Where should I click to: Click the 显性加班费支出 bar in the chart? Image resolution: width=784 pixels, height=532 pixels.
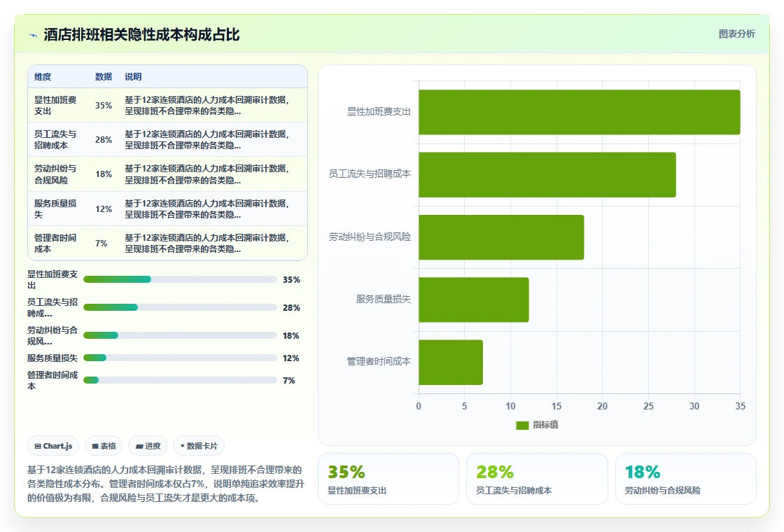pyautogui.click(x=579, y=112)
